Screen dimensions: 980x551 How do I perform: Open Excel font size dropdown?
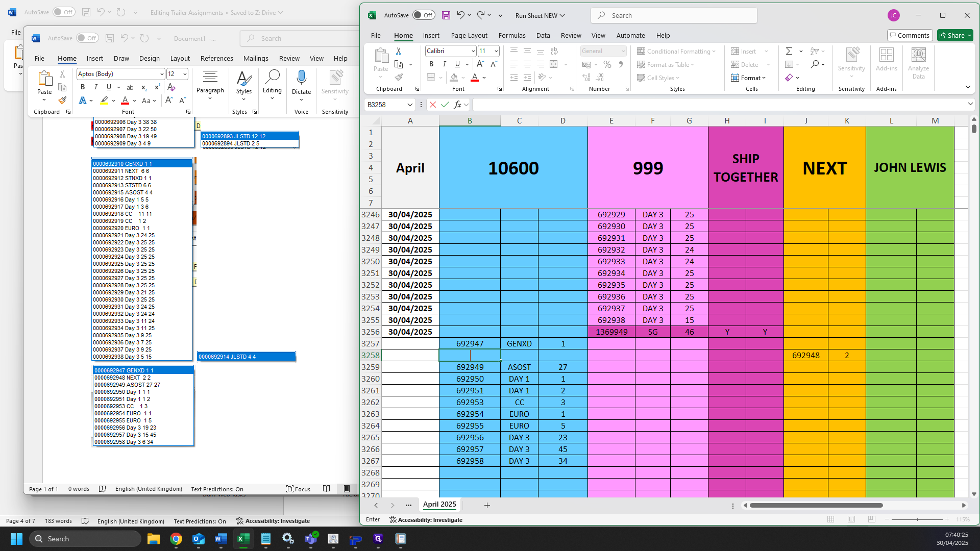click(x=496, y=51)
